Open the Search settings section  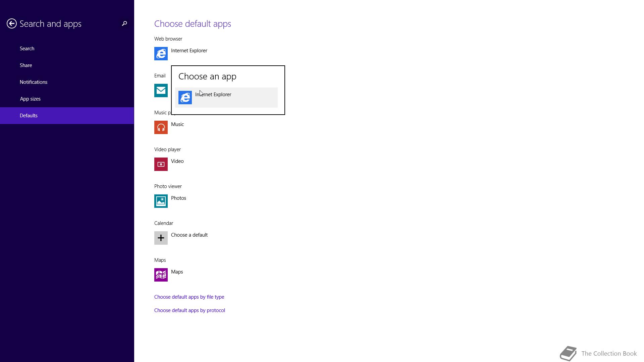(67, 49)
